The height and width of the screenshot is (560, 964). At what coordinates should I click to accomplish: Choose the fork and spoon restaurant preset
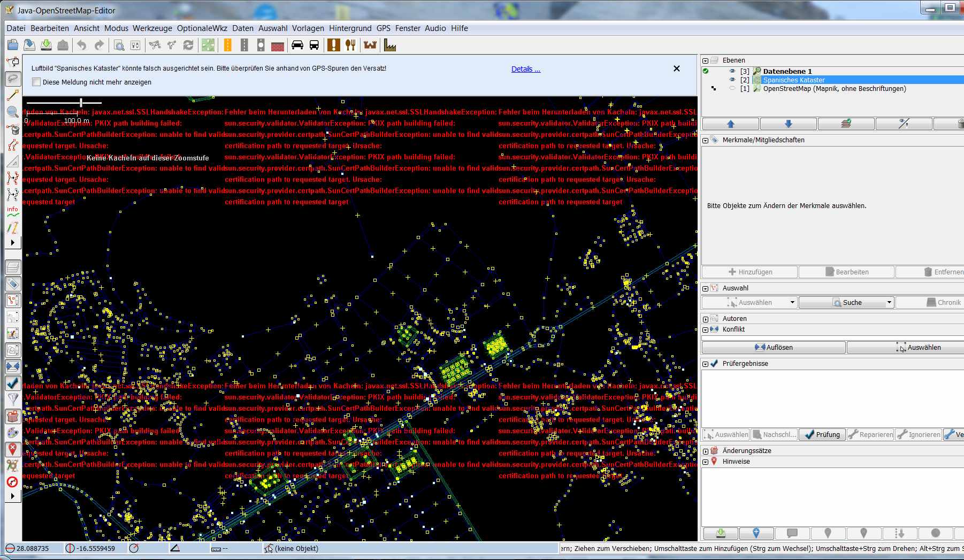350,45
